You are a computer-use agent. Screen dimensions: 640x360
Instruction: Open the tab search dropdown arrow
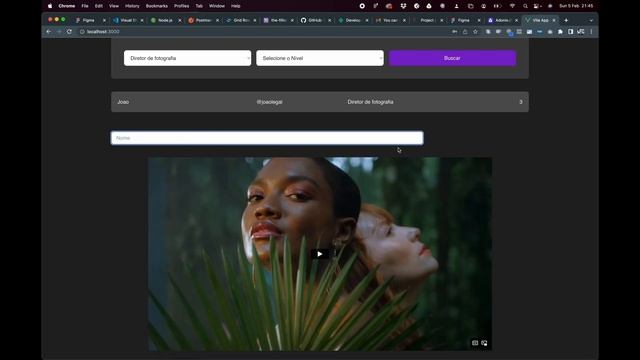(591, 20)
